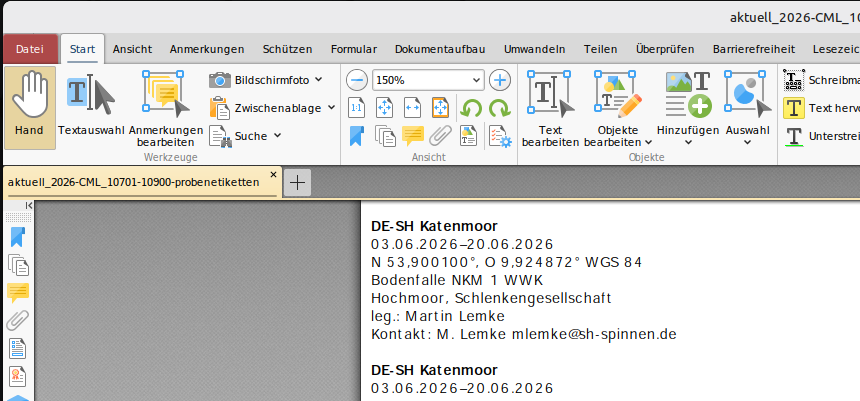Switch to the Start ribbon tab
Image resolution: width=860 pixels, height=401 pixels.
pyautogui.click(x=82, y=49)
